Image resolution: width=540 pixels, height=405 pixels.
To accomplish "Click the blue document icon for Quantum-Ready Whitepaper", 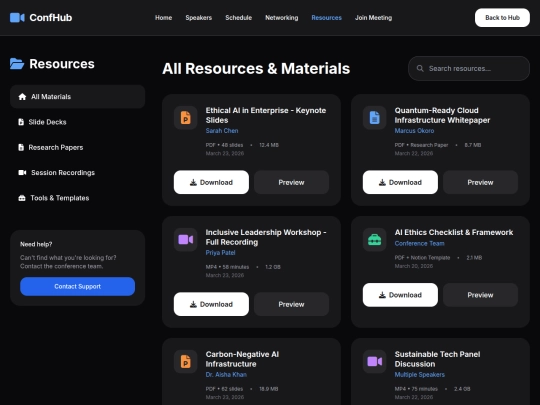I will tap(374, 118).
